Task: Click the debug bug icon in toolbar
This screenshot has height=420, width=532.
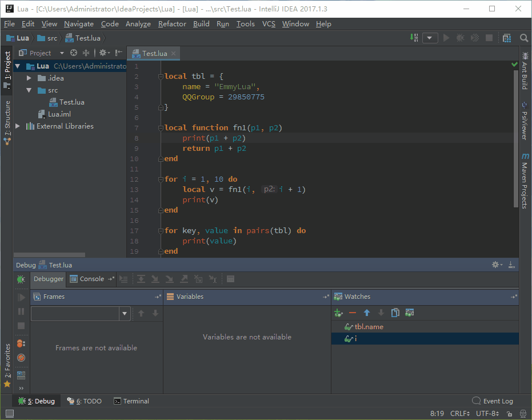Action: click(x=459, y=38)
